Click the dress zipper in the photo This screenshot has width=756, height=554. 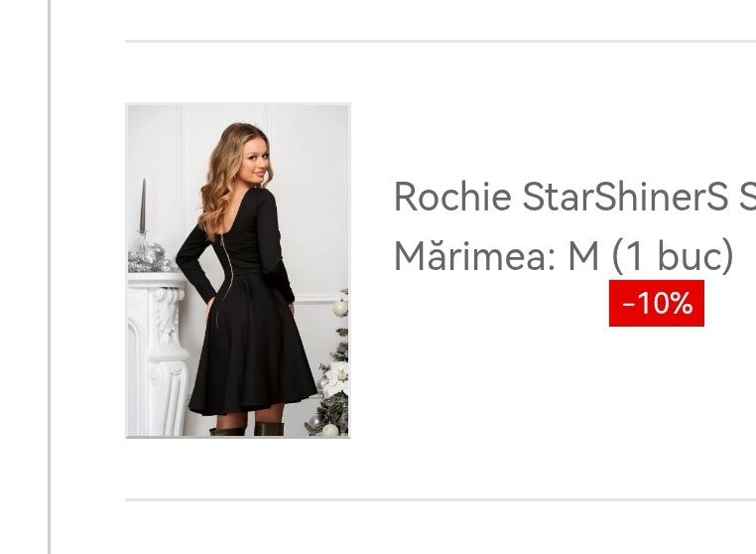[x=225, y=270]
